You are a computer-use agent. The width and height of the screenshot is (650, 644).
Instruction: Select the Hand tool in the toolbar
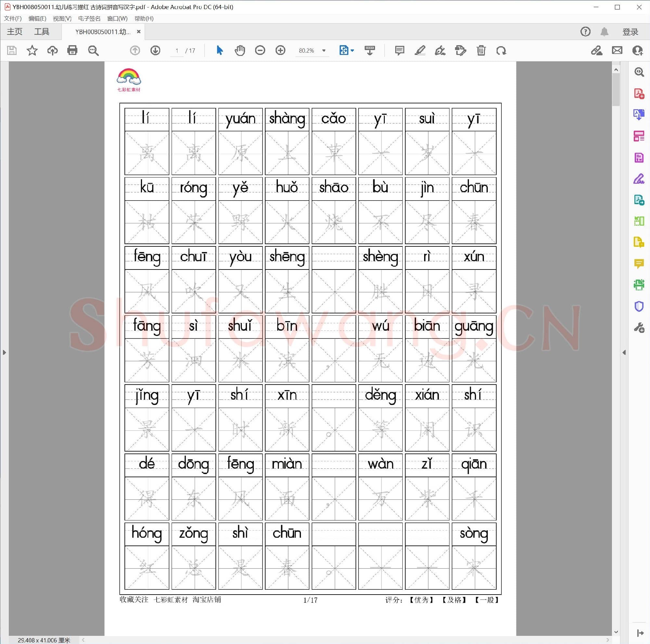[x=240, y=50]
